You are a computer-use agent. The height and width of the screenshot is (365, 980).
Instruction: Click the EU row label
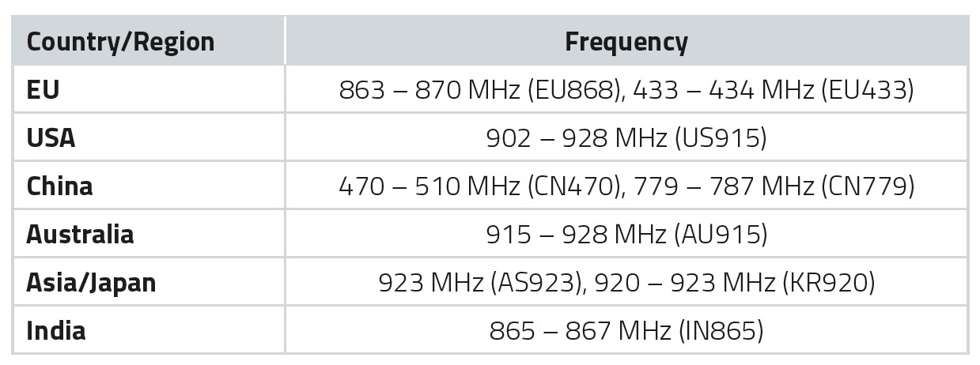coord(43,89)
